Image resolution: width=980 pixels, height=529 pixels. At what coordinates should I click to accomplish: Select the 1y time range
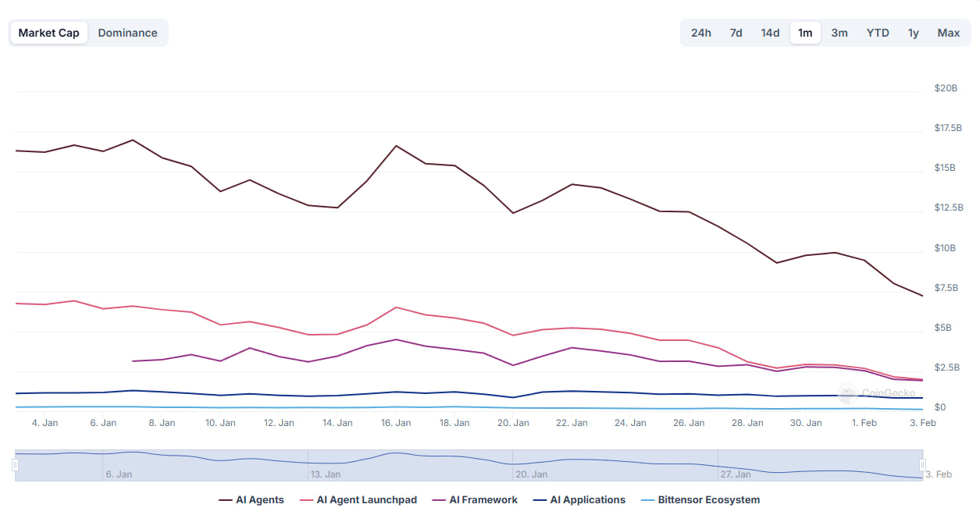(x=913, y=33)
